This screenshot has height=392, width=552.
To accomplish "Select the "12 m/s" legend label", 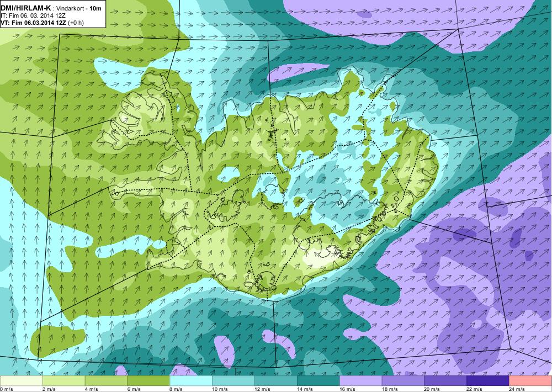I will [263, 389].
